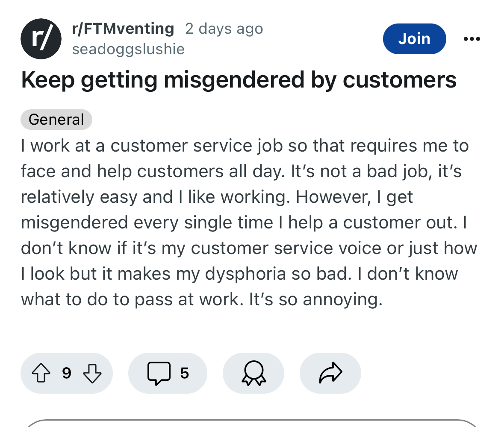Focus the comment box below the post

(252, 423)
